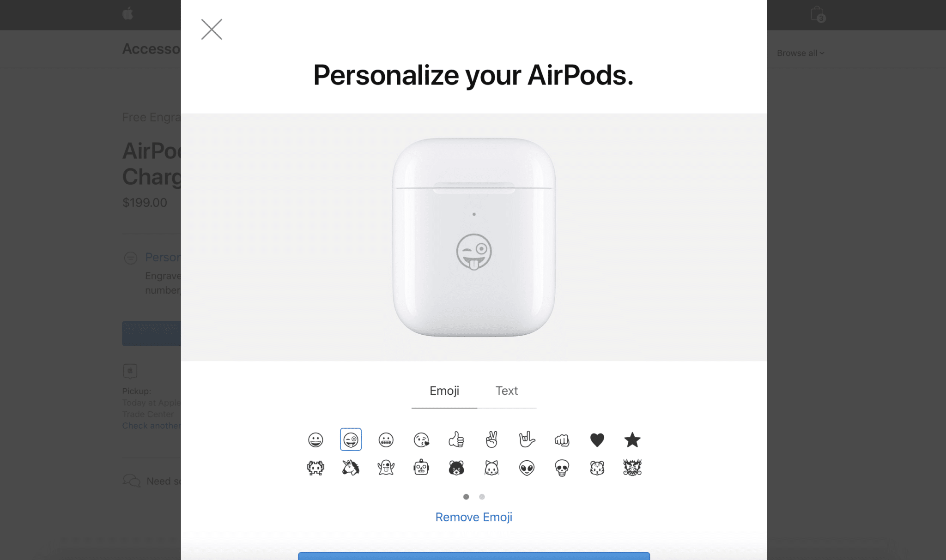Pick the alien head emoji
The height and width of the screenshot is (560, 946).
point(527,468)
